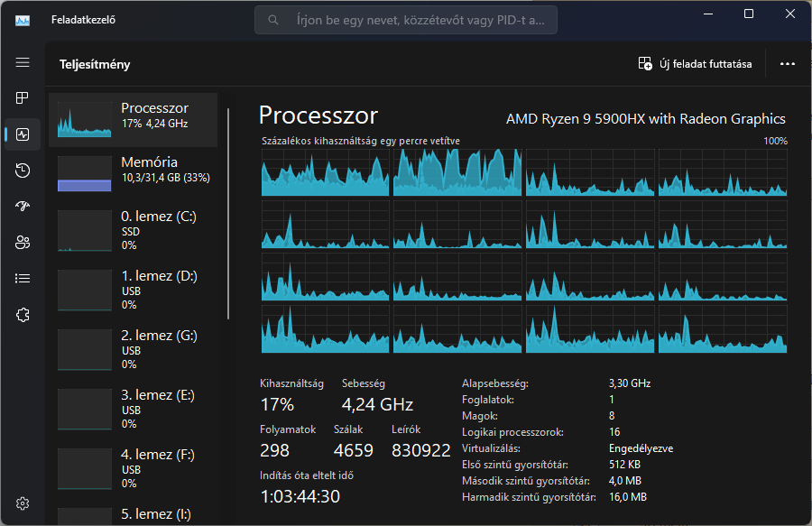Click the Százalékos kihasználtság graph caption
Image resolution: width=812 pixels, height=526 pixels.
point(360,141)
